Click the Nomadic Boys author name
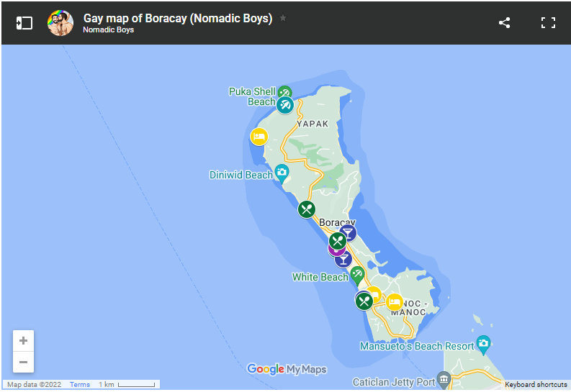This screenshot has height=392, width=571. (x=108, y=29)
